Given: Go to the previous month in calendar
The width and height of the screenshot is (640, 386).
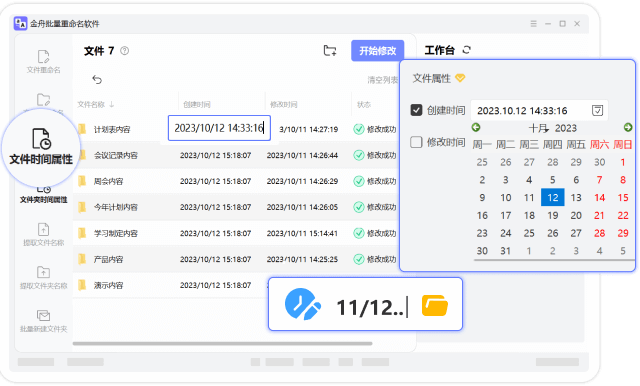Looking at the screenshot, I should [476, 127].
